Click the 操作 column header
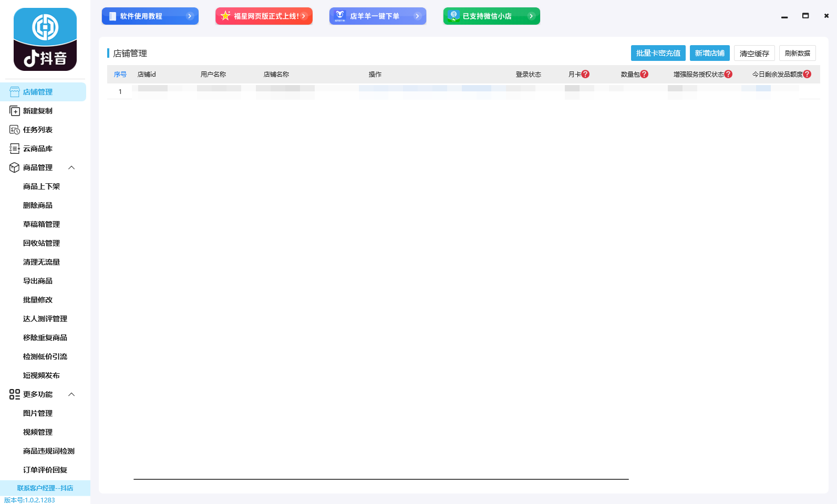 coord(375,75)
